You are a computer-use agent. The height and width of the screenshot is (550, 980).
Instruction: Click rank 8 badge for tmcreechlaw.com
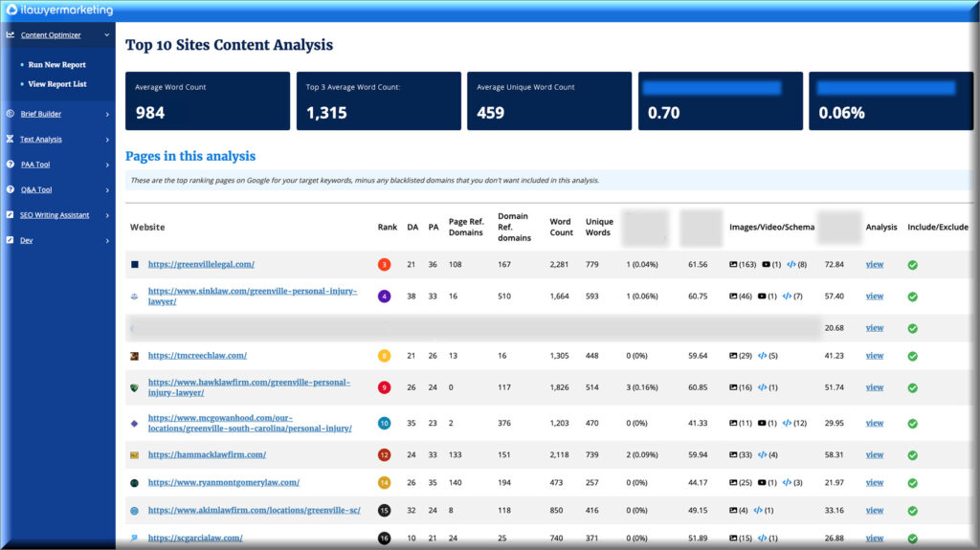tap(385, 356)
